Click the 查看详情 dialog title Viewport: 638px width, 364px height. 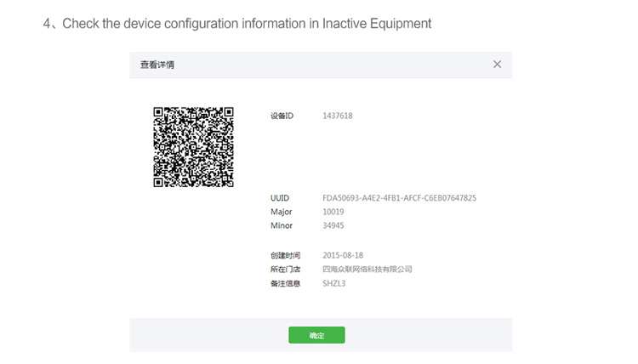click(x=157, y=65)
